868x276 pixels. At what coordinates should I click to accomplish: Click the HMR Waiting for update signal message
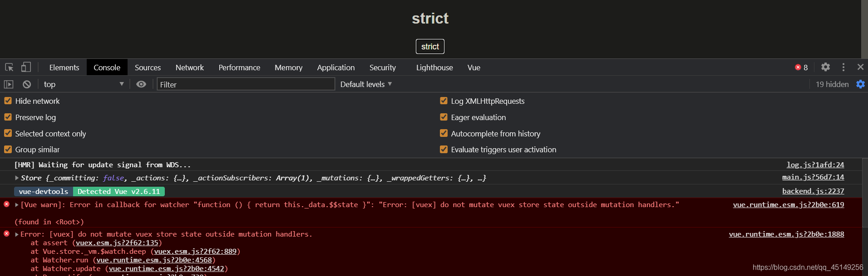[x=103, y=165]
